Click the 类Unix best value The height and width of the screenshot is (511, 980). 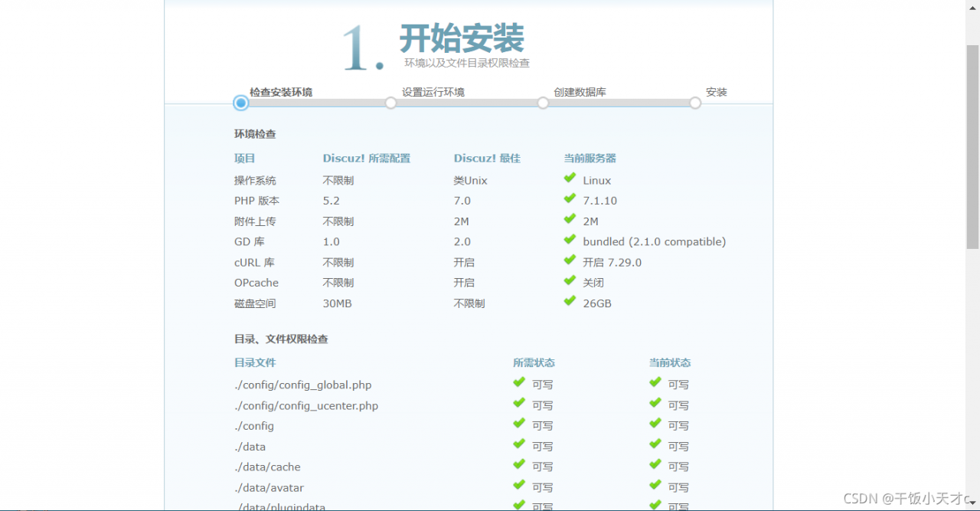471,181
